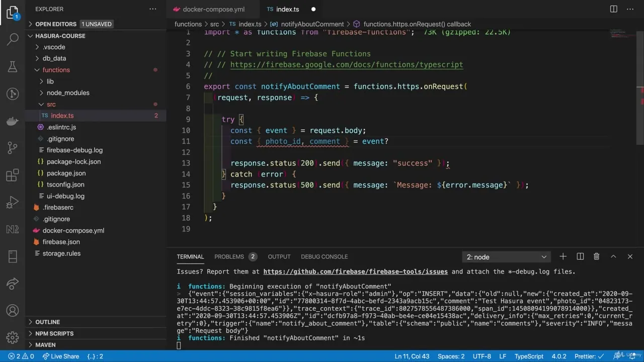
Task: Split the terminal
Action: click(x=580, y=256)
